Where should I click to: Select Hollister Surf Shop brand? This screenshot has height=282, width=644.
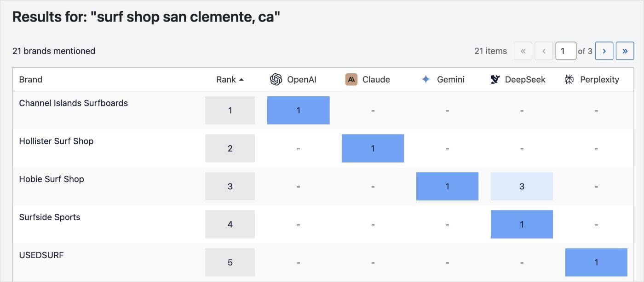pyautogui.click(x=56, y=141)
